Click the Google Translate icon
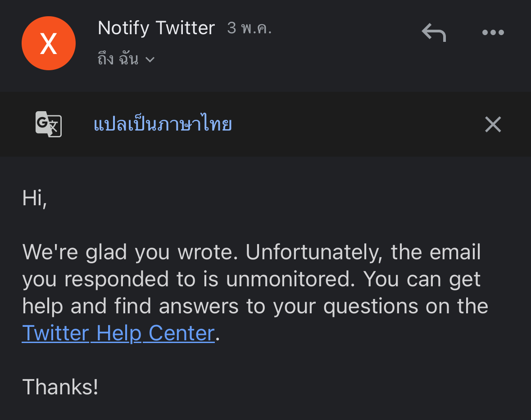 pyautogui.click(x=49, y=124)
